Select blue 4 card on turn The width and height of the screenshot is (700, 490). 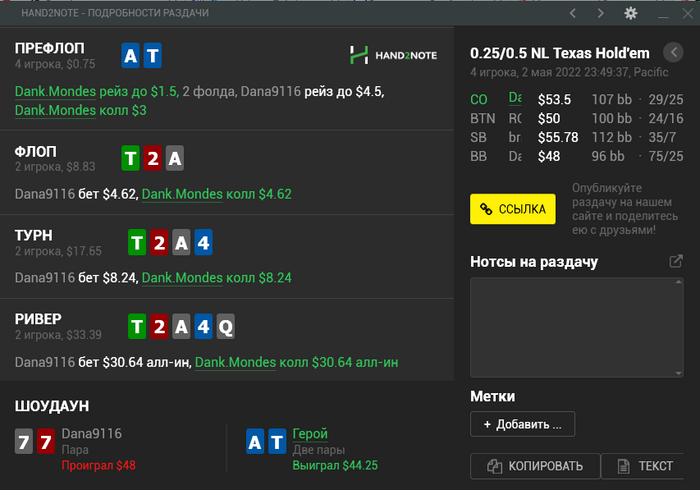(x=203, y=242)
